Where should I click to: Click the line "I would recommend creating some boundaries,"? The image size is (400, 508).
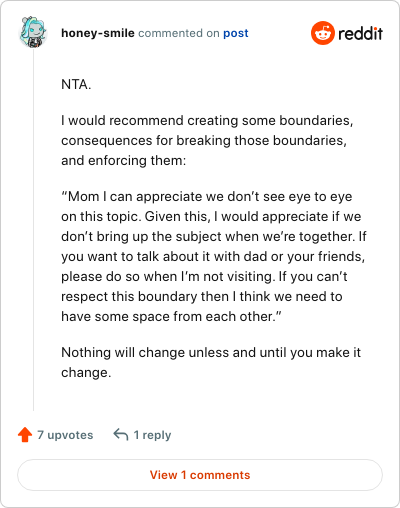207,121
